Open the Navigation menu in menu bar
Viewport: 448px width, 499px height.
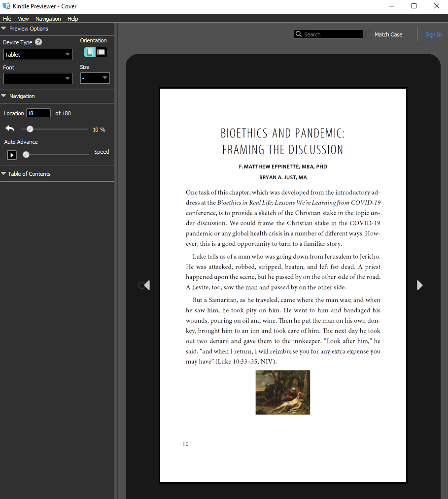click(x=48, y=18)
